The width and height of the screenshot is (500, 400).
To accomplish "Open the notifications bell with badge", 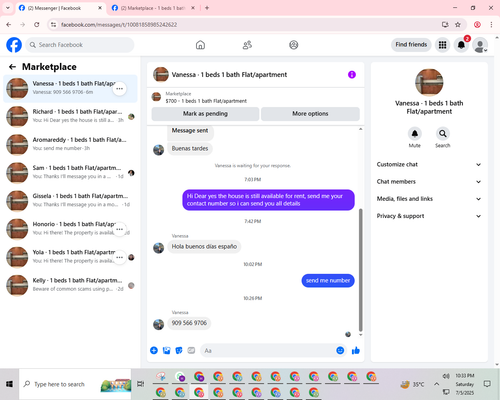I will coord(461,45).
